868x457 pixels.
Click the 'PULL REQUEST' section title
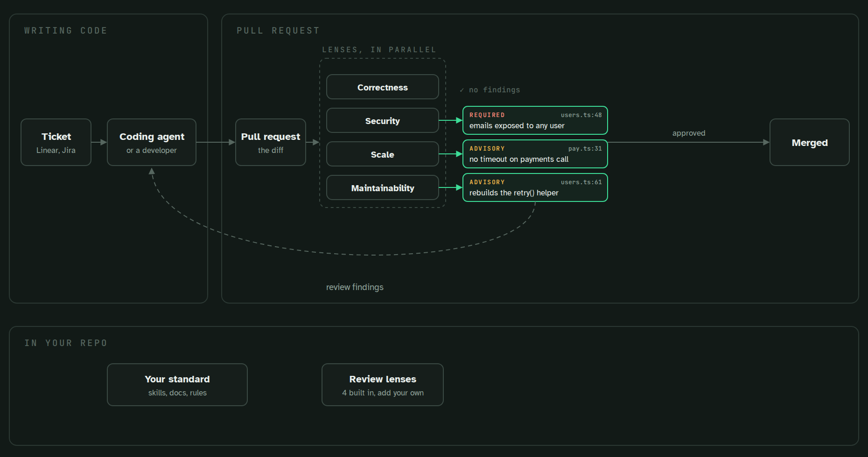coord(278,31)
